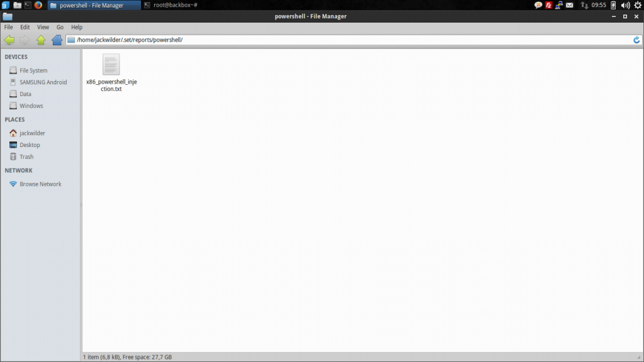Open the battery status tray icon
The image size is (644, 362).
pos(613,5)
